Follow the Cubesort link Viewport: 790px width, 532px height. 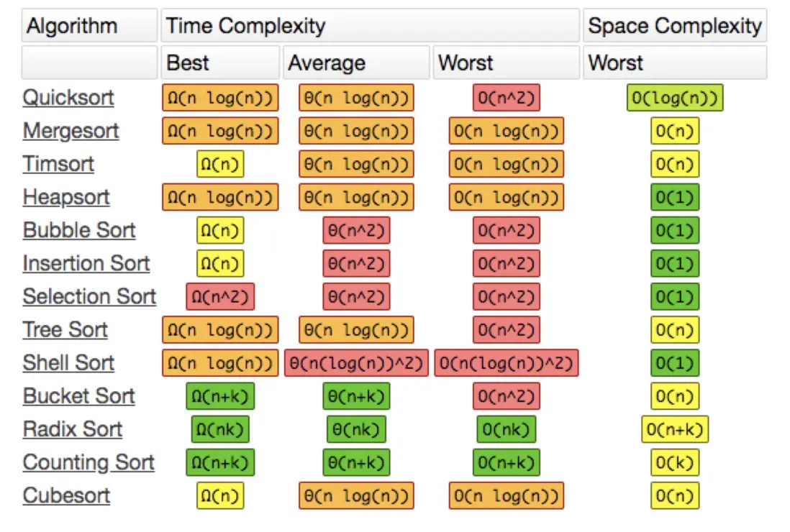[x=66, y=495]
